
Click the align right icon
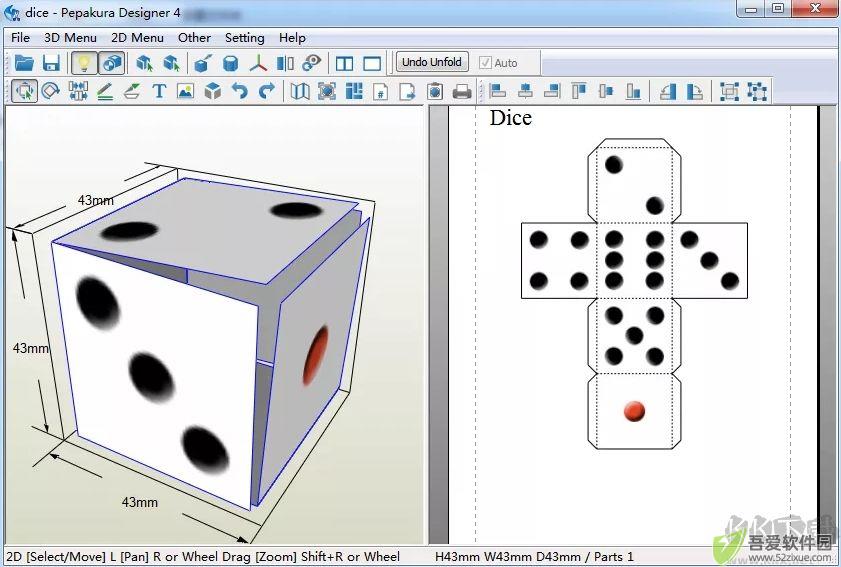[552, 91]
